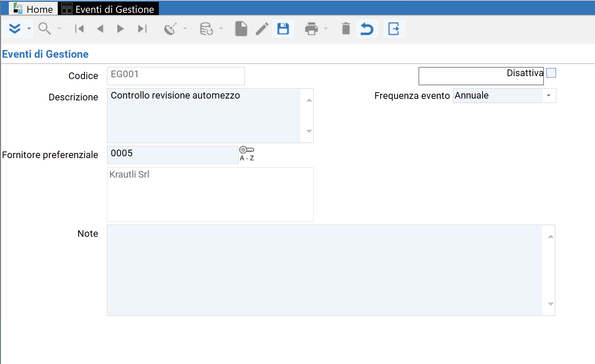Click the satellite dish toolbar icon
The width and height of the screenshot is (595, 364).
click(x=170, y=29)
